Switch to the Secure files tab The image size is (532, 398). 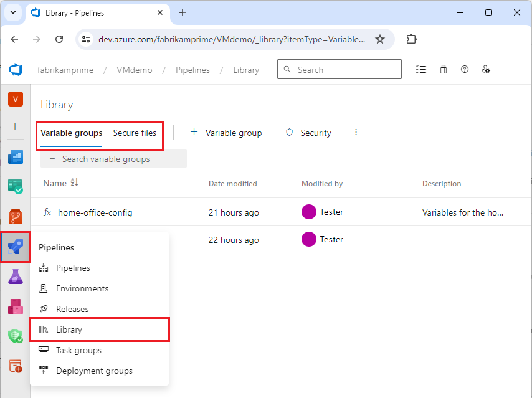[135, 133]
